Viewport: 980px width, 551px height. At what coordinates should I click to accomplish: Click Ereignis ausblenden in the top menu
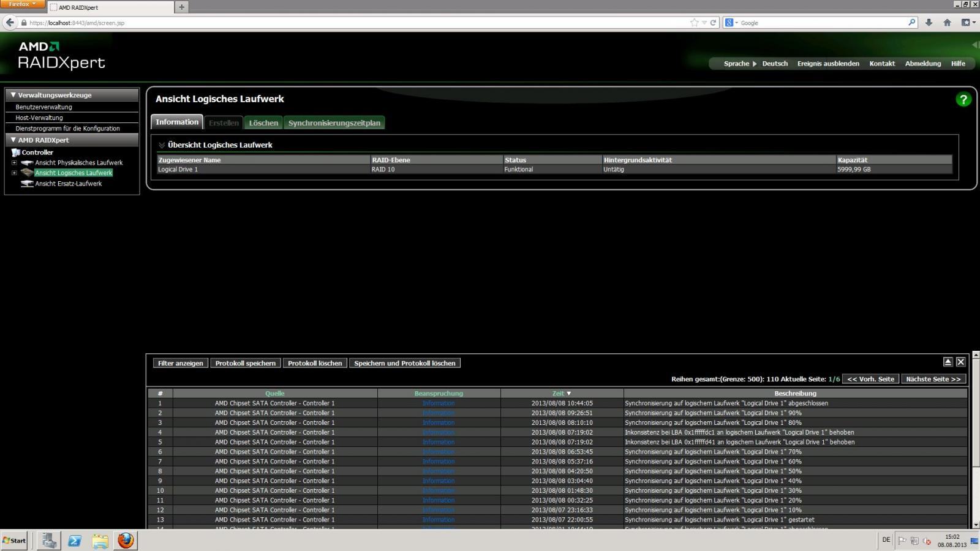pyautogui.click(x=828, y=64)
